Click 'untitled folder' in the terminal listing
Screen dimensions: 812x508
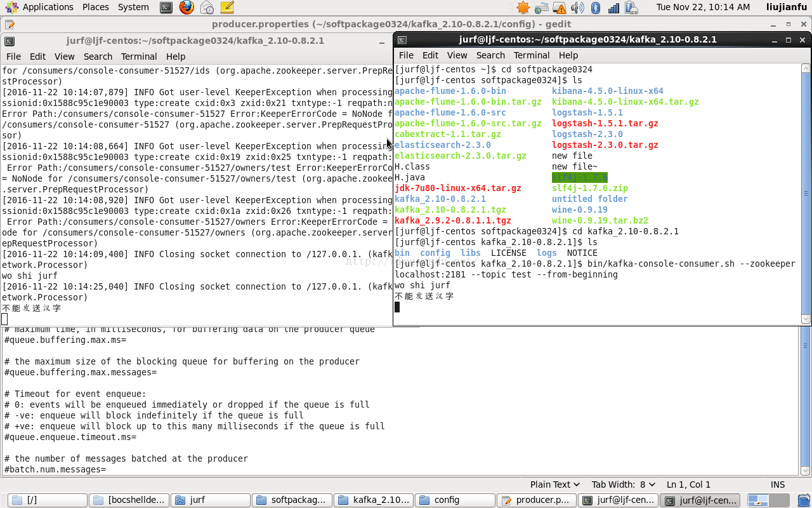coord(590,199)
